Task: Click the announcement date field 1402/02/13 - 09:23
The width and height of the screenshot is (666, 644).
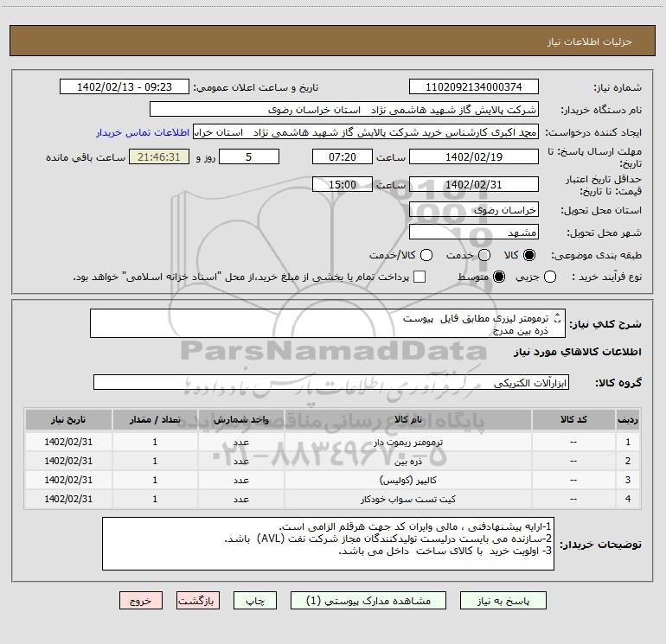Action: click(125, 86)
